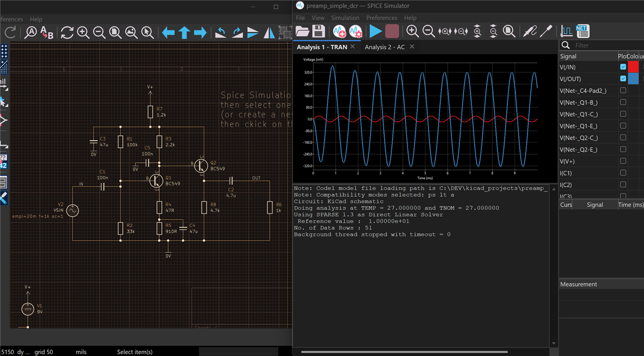Refresh the schematic view
Screen dimensions: 644x356
click(67, 33)
